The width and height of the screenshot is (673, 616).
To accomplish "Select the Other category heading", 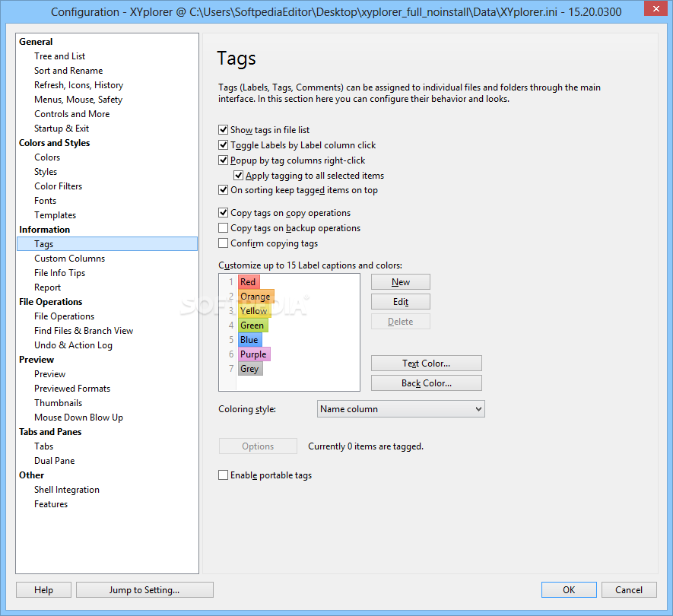I will coord(31,475).
